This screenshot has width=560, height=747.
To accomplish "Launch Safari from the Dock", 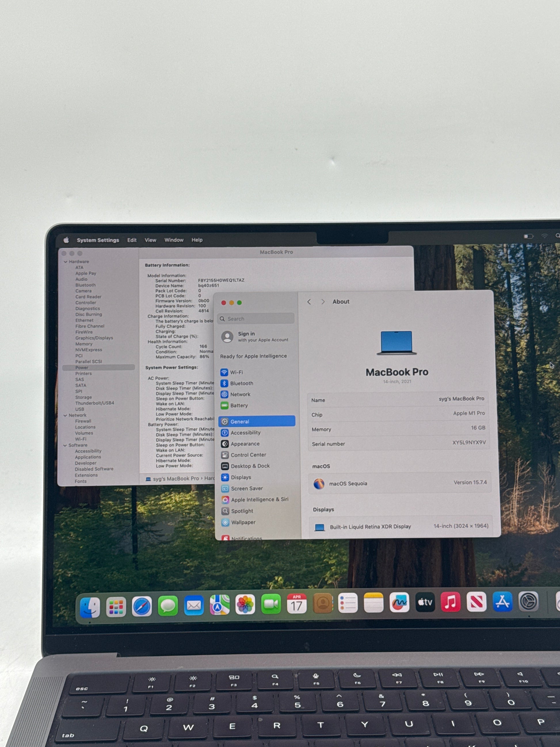I will 142,606.
